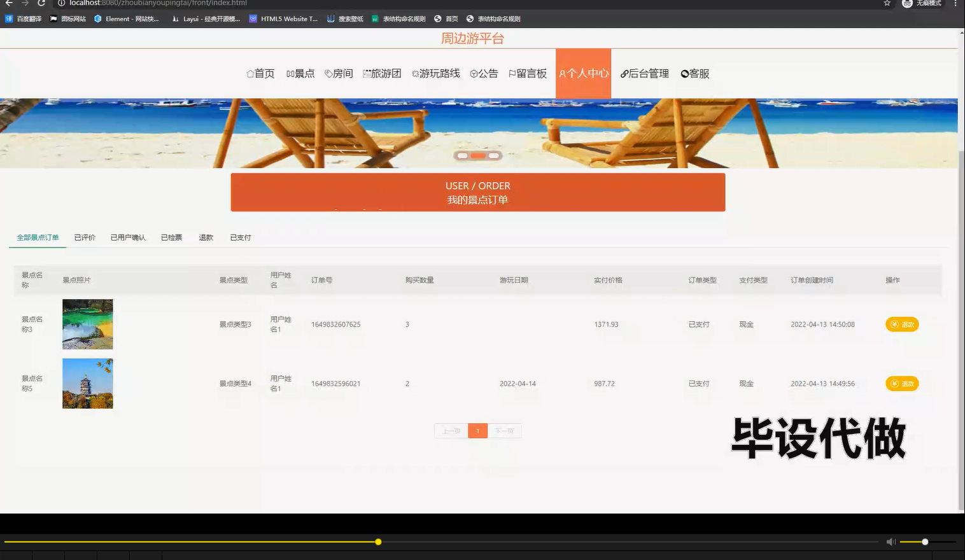Viewport: 965px width, 560px height.
Task: Go to next page with 下一页 button
Action: pyautogui.click(x=504, y=431)
